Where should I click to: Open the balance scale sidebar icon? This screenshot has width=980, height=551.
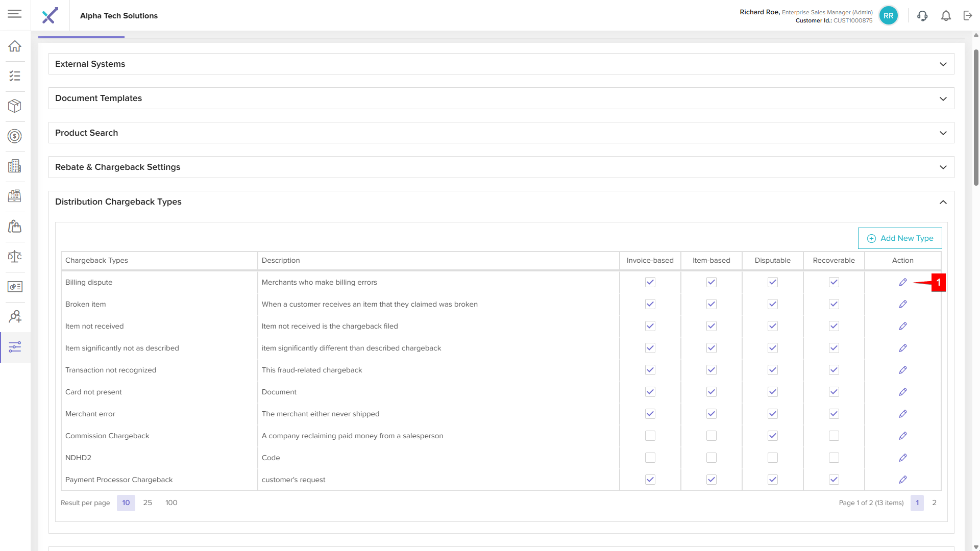(15, 256)
